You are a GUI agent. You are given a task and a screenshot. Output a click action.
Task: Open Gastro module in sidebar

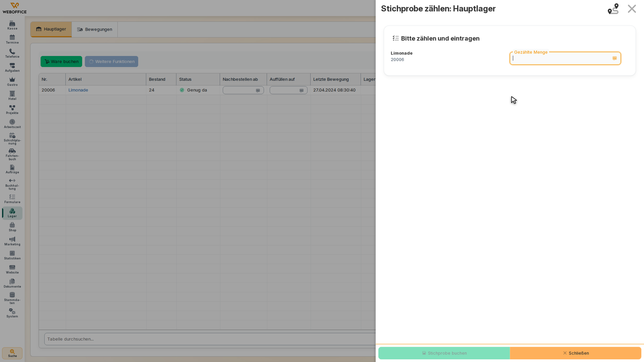[x=12, y=82]
